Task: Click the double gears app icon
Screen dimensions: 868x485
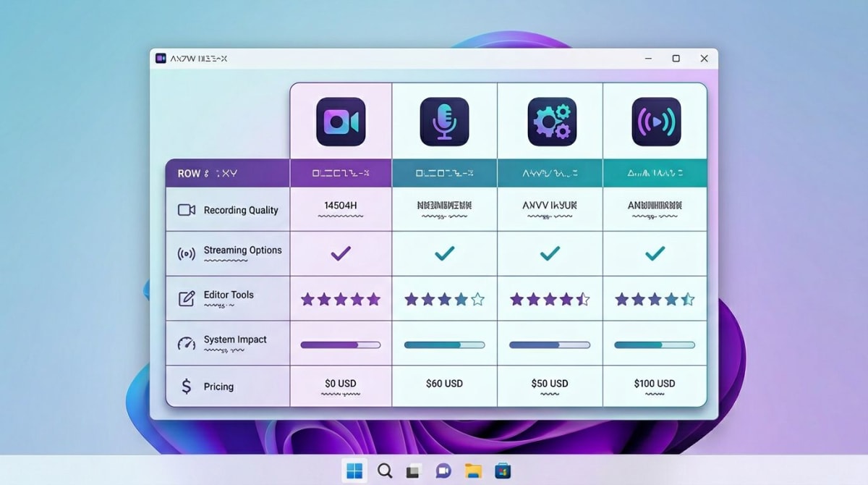Action: point(552,122)
